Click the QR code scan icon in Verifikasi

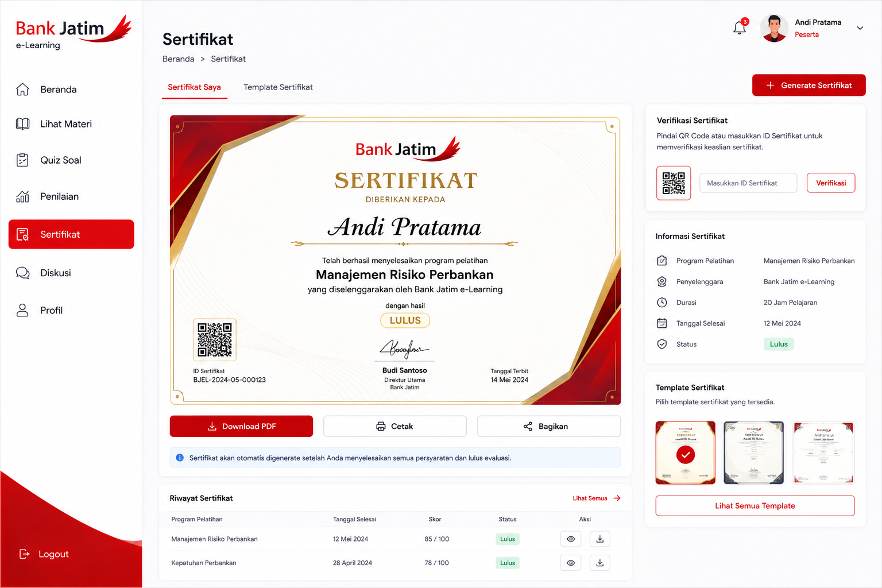pyautogui.click(x=674, y=183)
